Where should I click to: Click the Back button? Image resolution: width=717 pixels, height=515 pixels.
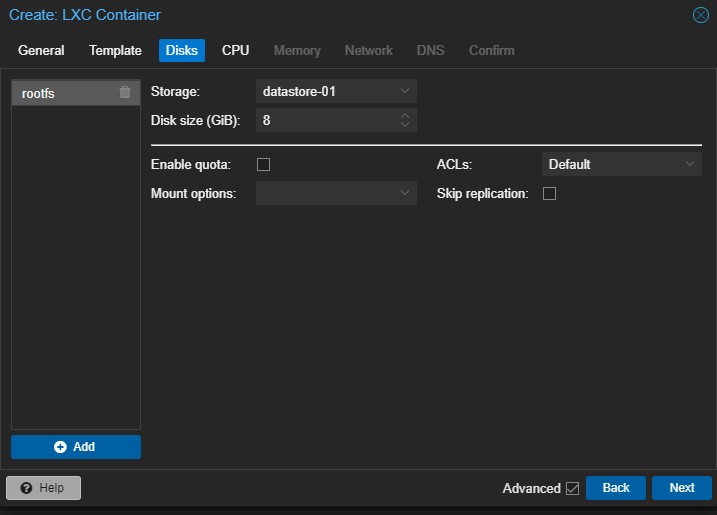[616, 488]
